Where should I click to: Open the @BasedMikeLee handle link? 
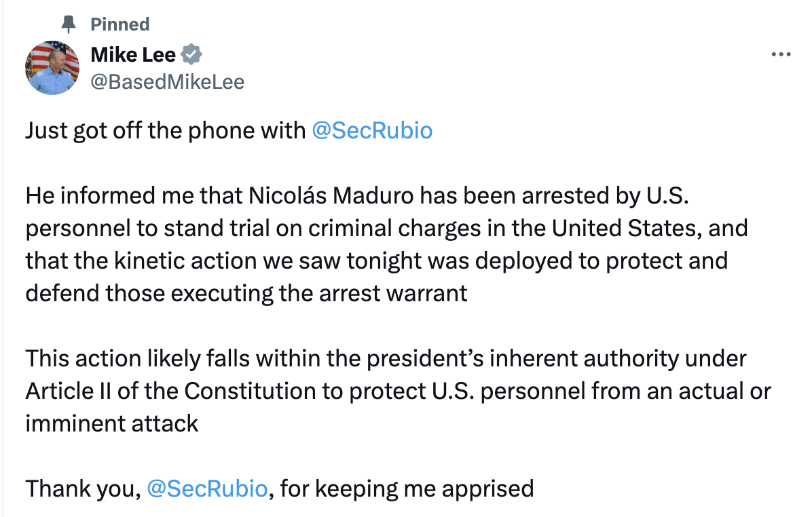tap(167, 82)
